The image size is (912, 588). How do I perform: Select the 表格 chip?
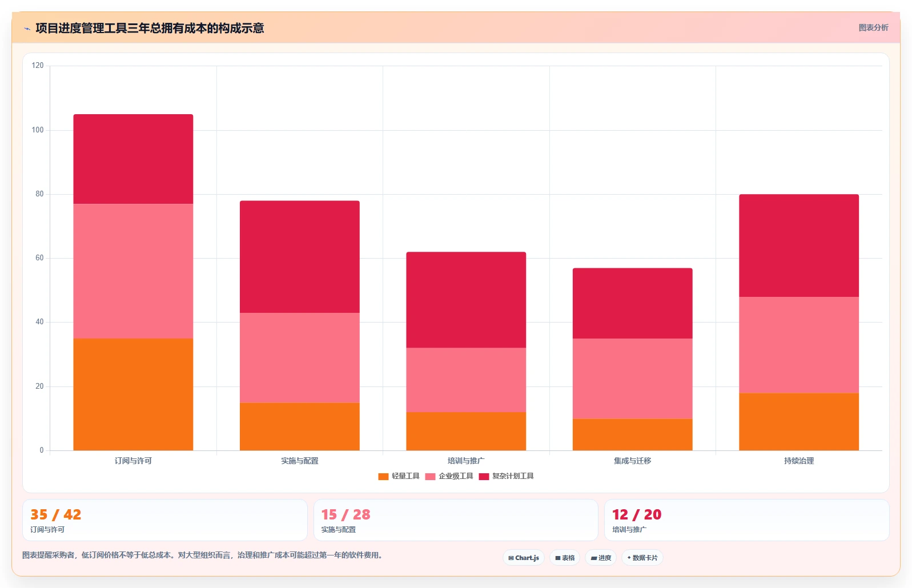[x=565, y=558]
